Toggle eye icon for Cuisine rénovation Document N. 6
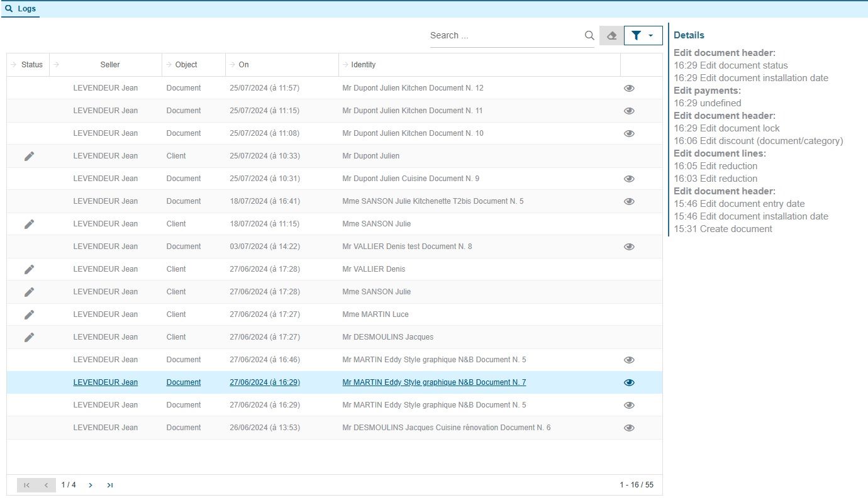Image resolution: width=868 pixels, height=500 pixels. 629,428
